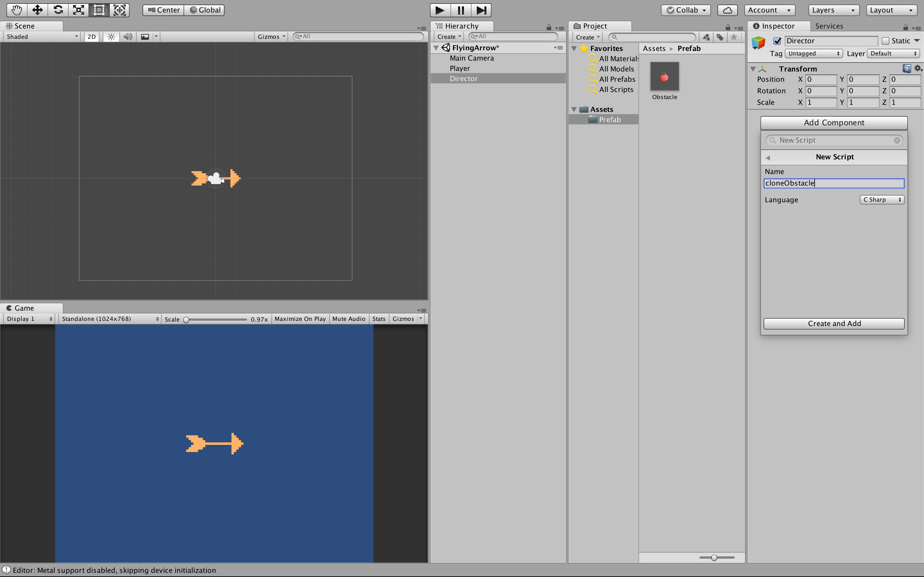Click the Create and Add button

pos(834,324)
